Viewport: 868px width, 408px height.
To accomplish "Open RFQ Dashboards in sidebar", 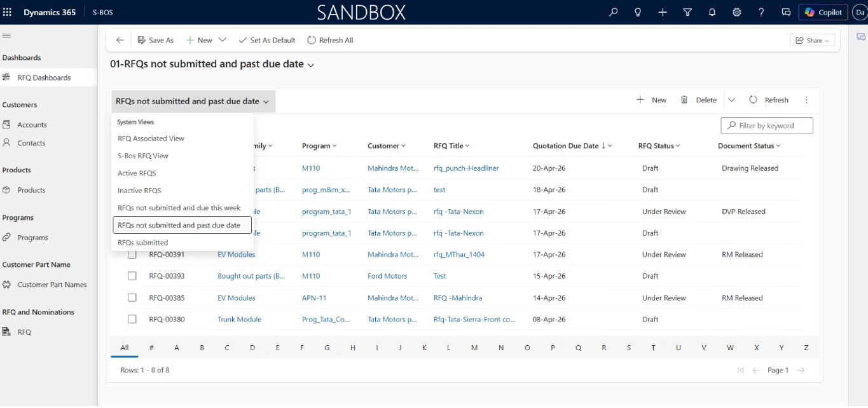I will (x=48, y=78).
